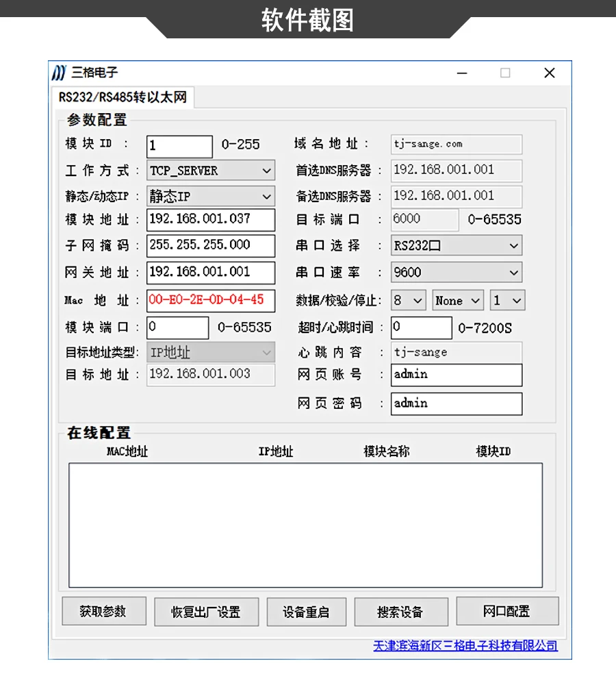The height and width of the screenshot is (685, 616).
Task: Click the 恢复出厂设置 button
Action: point(207,612)
